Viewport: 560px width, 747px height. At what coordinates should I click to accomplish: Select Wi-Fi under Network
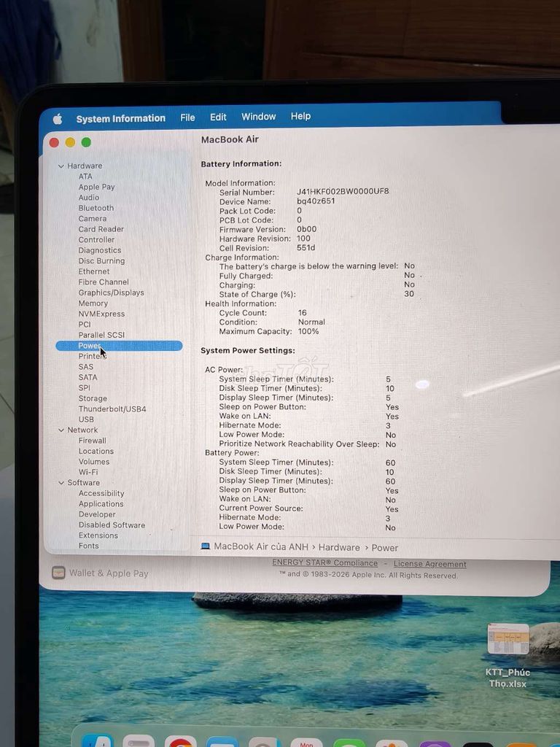(x=88, y=472)
